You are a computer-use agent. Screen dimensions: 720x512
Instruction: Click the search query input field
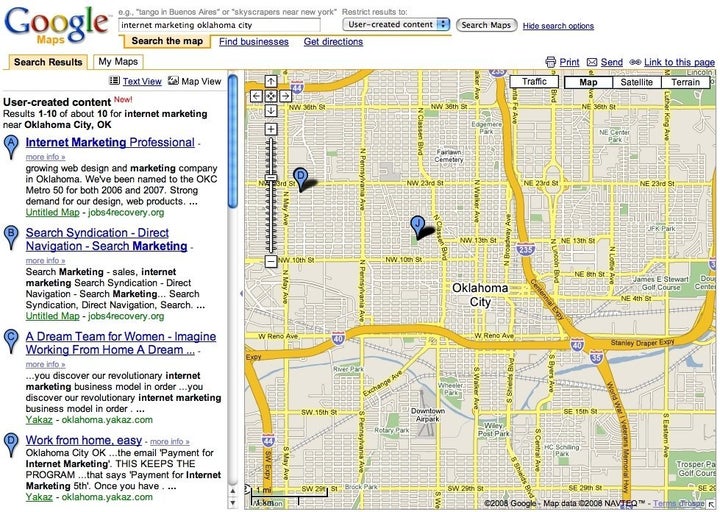click(219, 25)
